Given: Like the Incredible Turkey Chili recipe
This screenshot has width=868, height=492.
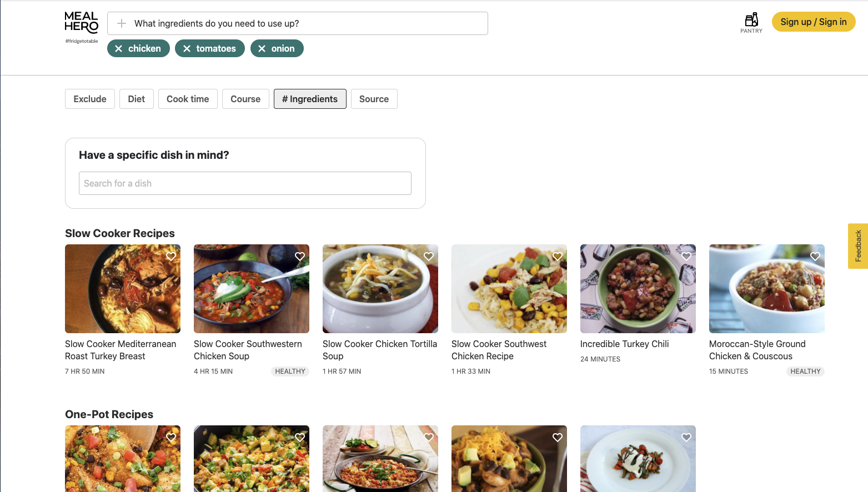Looking at the screenshot, I should coord(686,257).
